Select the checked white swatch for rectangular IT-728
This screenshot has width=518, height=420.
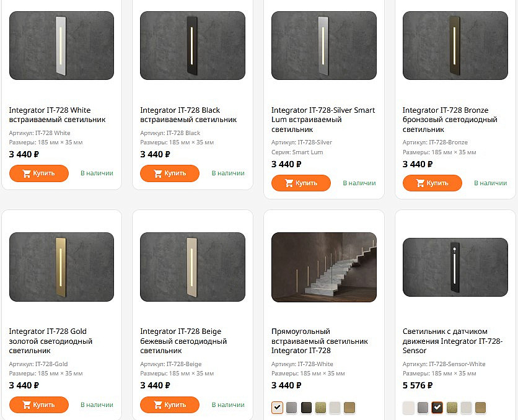[277, 408]
